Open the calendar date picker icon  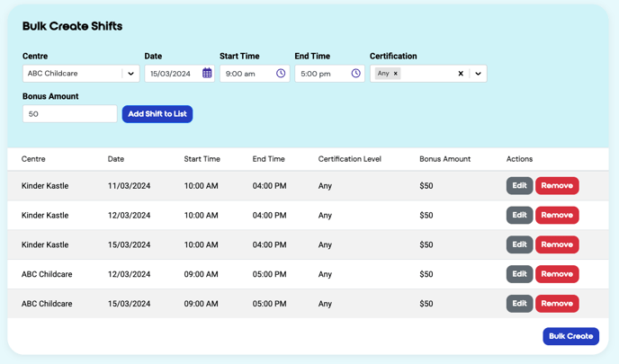point(207,74)
